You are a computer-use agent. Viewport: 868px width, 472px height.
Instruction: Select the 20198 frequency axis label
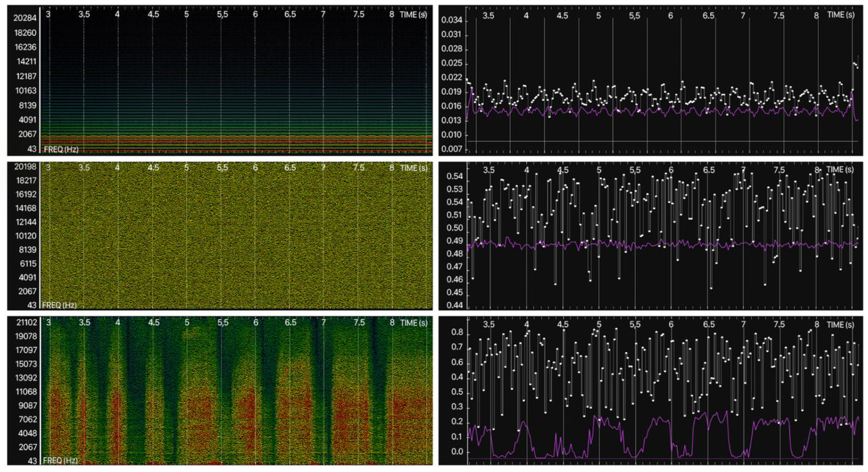point(25,167)
